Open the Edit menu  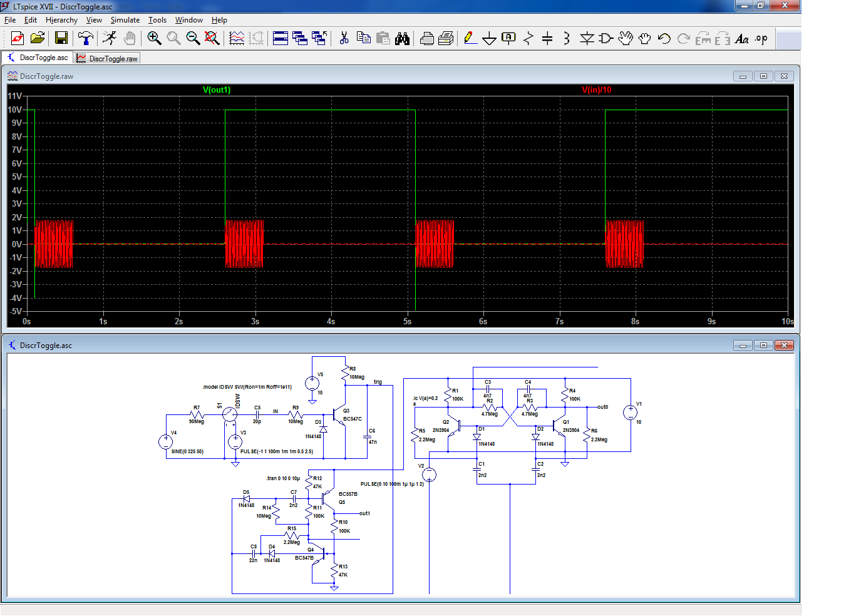click(31, 20)
